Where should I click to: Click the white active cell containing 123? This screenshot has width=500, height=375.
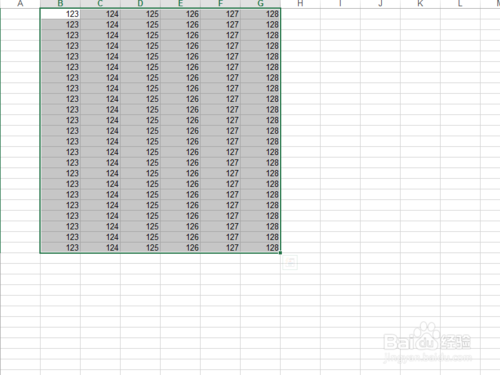pos(60,14)
